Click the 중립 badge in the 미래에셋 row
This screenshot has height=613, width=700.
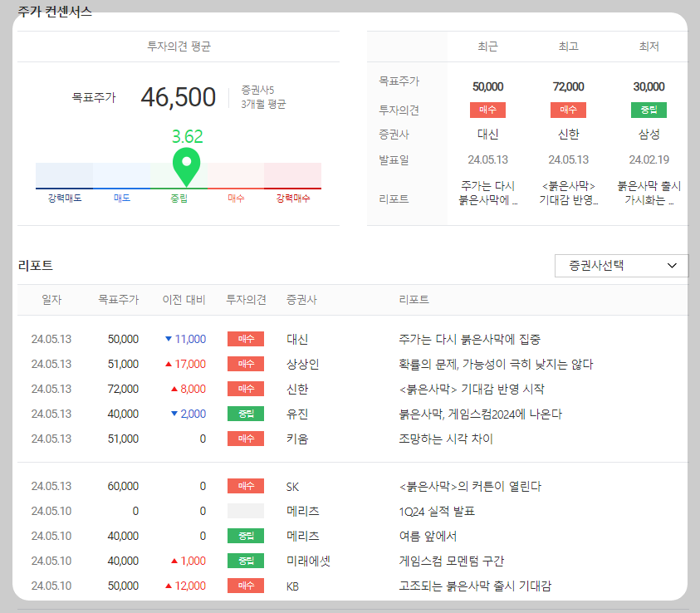pos(246,561)
